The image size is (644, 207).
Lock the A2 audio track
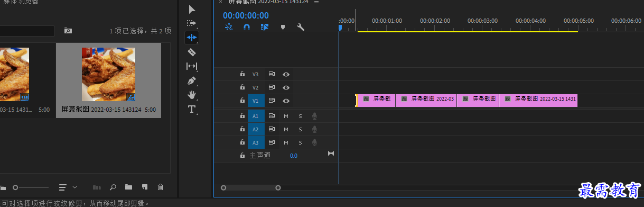(x=242, y=129)
